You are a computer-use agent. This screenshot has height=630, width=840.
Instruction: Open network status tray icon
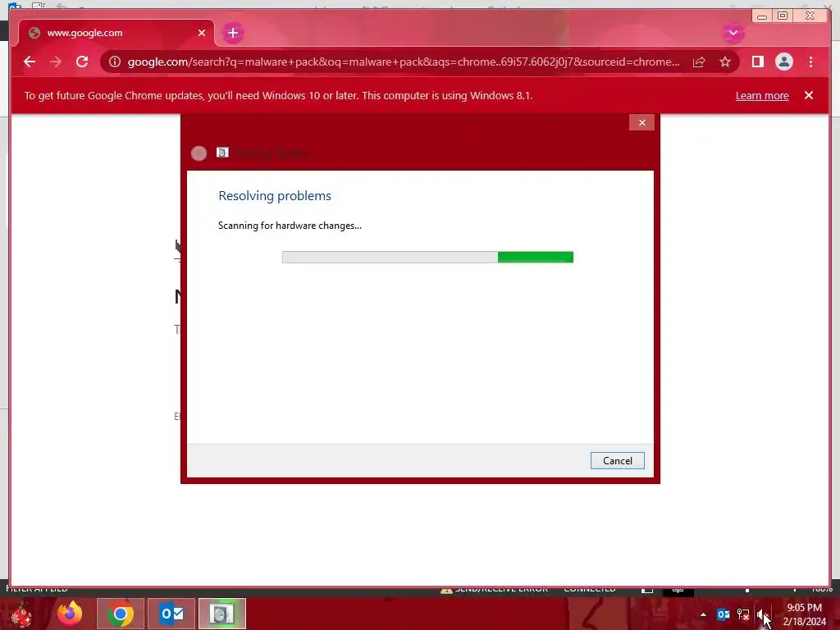click(x=743, y=614)
